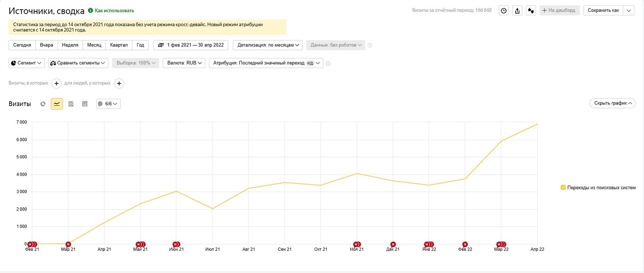This screenshot has width=644, height=273.
Task: Open the 6/6 chart annotations dropdown
Action: [108, 104]
